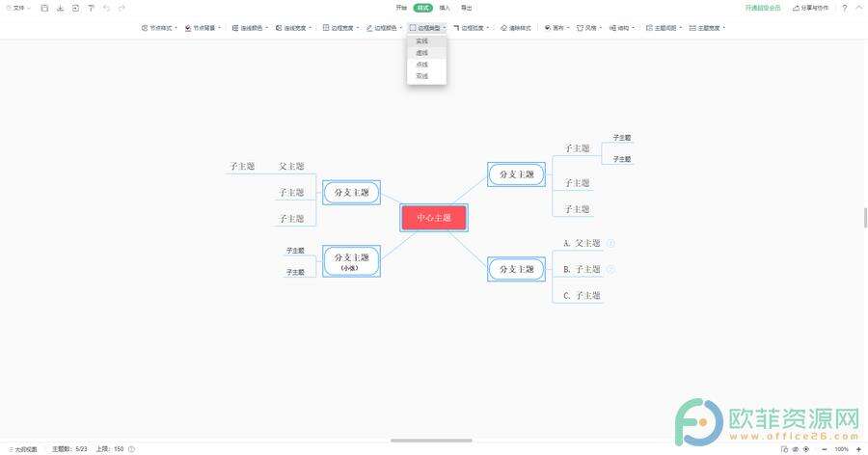This screenshot has height=455, width=868.
Task: Click the download icon in top bar
Action: [x=60, y=9]
